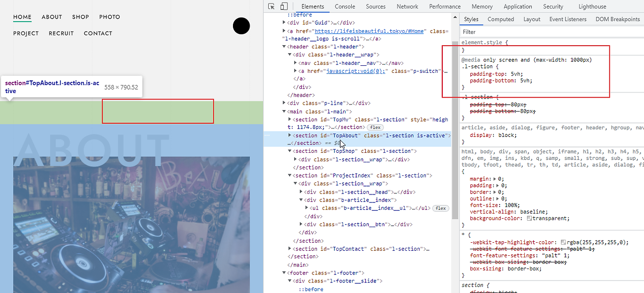Viewport: 644px width, 293px height.
Task: Click the rgba(255,255,255,0) color swatch
Action: click(x=563, y=242)
